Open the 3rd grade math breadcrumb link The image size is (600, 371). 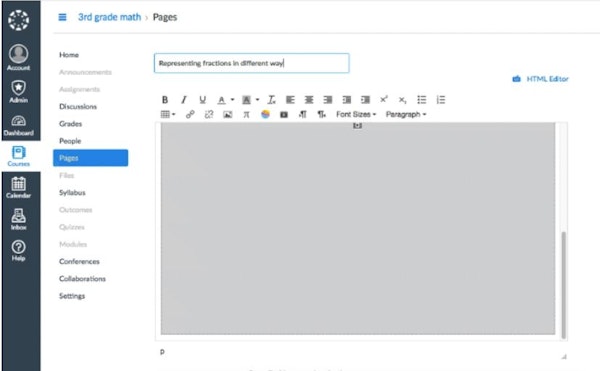pyautogui.click(x=109, y=17)
